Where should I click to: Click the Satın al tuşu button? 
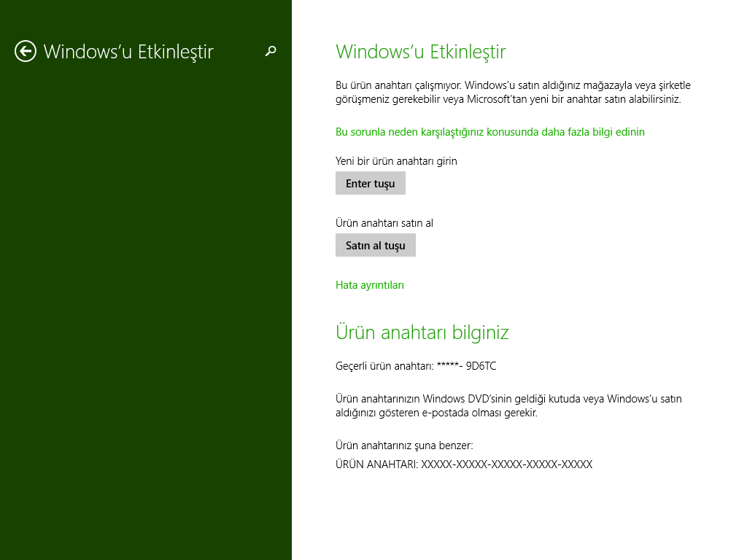[376, 245]
